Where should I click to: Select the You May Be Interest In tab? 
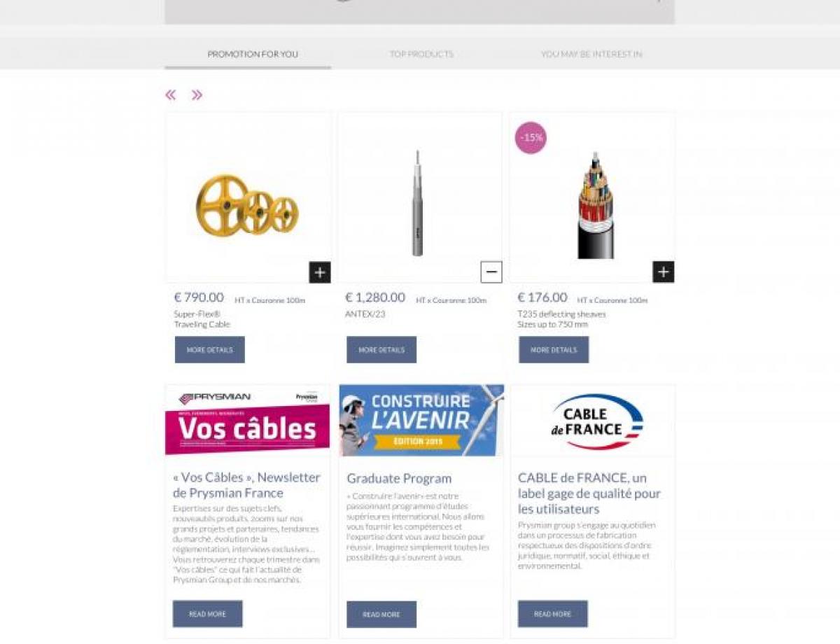(x=591, y=54)
